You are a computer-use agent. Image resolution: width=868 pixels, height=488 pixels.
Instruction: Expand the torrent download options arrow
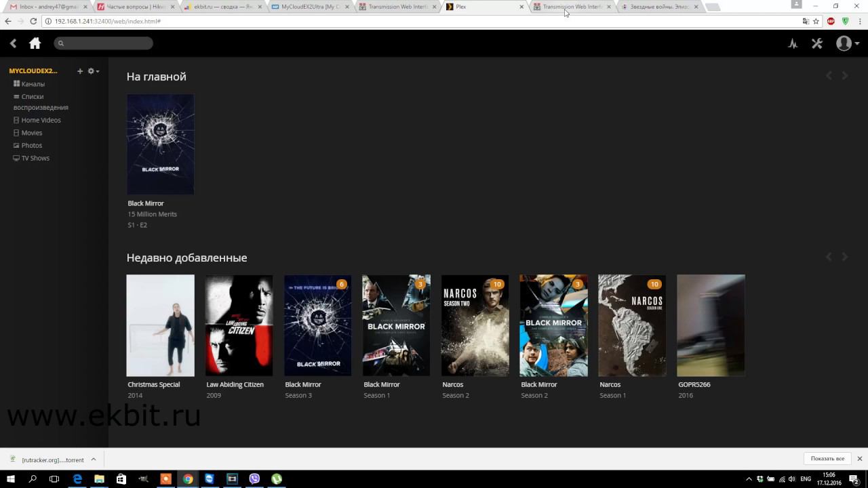click(x=94, y=460)
